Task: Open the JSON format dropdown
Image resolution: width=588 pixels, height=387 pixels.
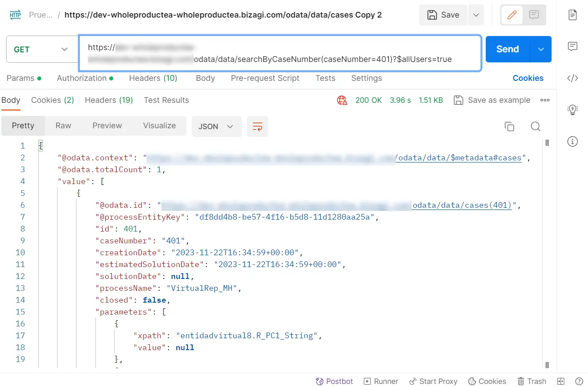Action: coord(216,127)
